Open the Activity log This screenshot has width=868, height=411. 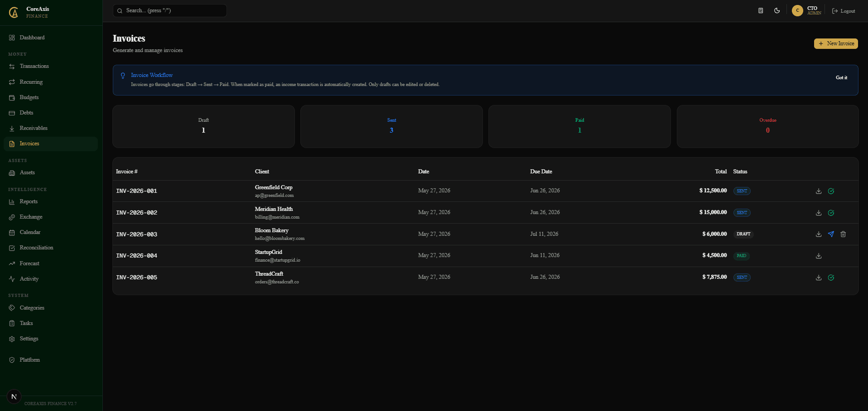tap(51, 279)
